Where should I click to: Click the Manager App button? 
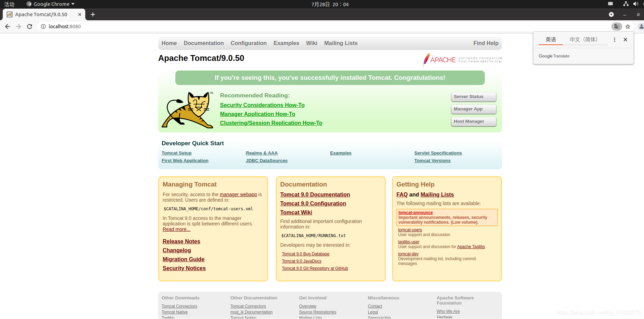click(x=473, y=109)
